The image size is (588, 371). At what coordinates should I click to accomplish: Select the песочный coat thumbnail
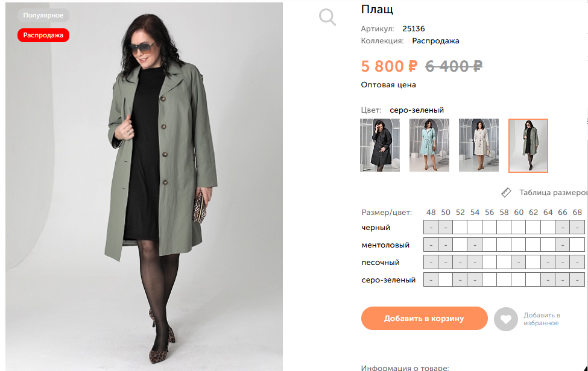click(x=478, y=146)
